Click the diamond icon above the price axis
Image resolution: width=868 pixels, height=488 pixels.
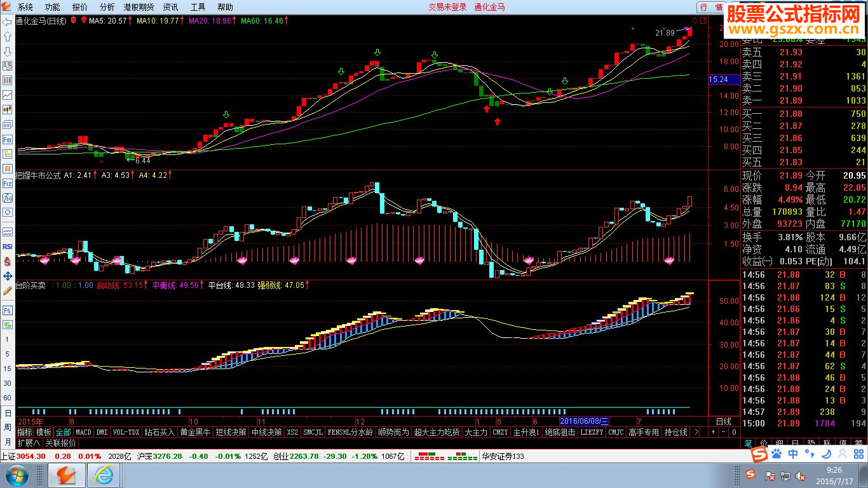[695, 21]
